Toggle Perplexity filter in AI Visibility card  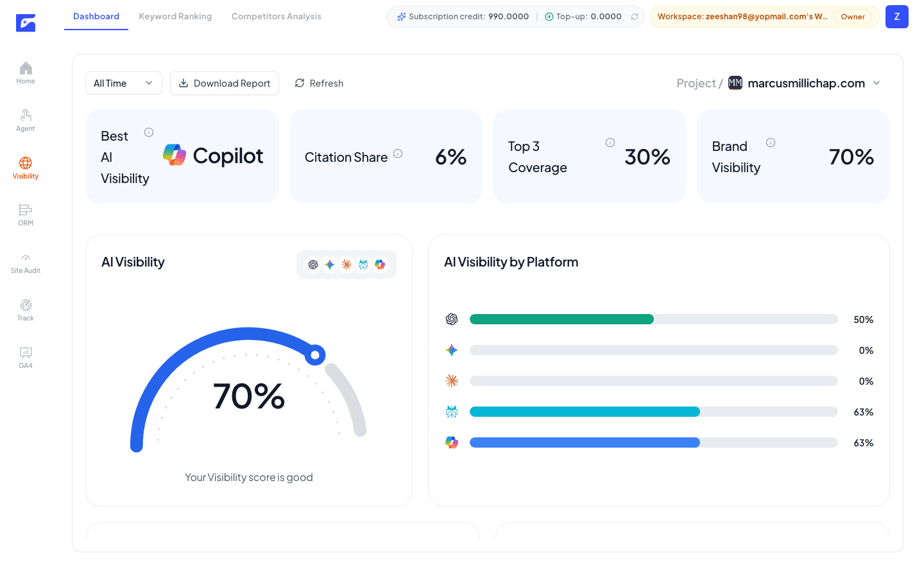tap(363, 265)
